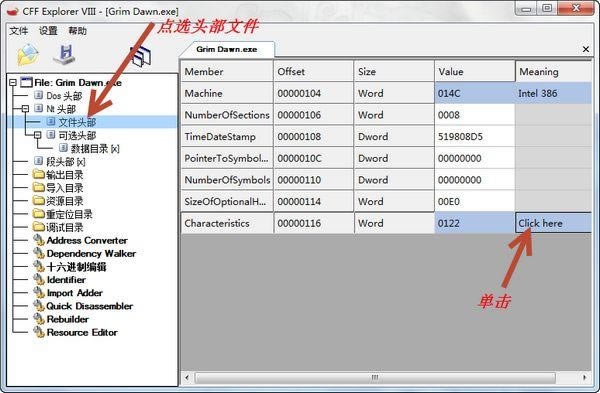The height and width of the screenshot is (393, 600).
Task: Click the horizontal scrollbar right arrow
Action: (584, 377)
